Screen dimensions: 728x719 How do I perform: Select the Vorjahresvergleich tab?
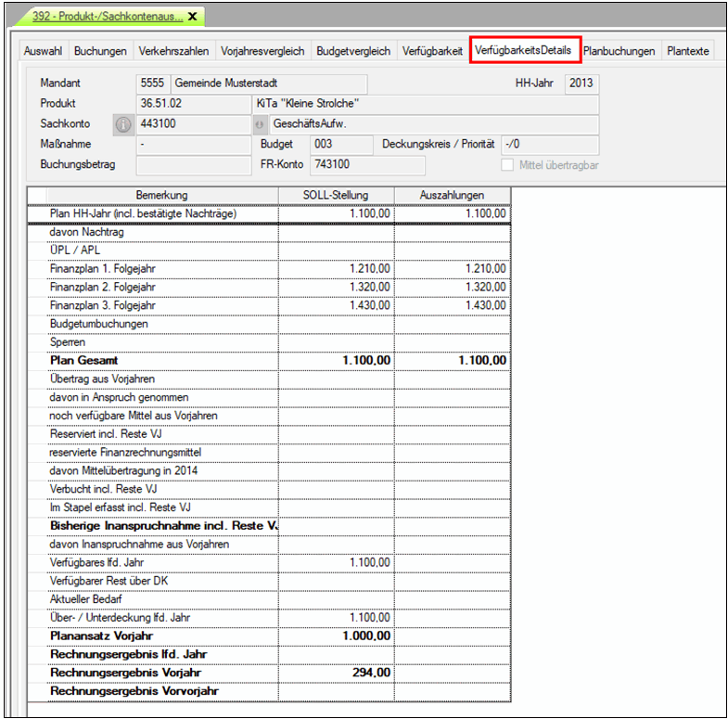[262, 51]
